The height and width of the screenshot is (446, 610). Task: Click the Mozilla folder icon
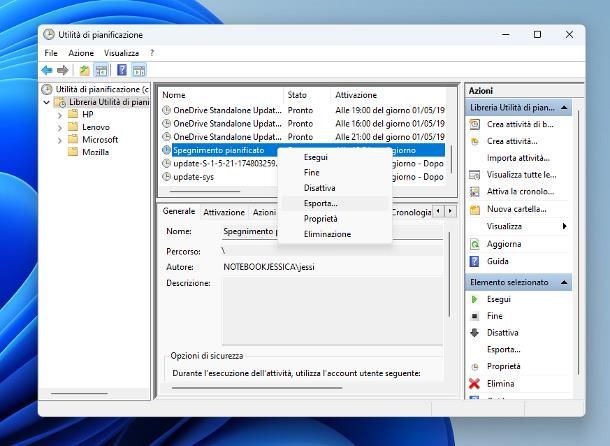click(73, 152)
